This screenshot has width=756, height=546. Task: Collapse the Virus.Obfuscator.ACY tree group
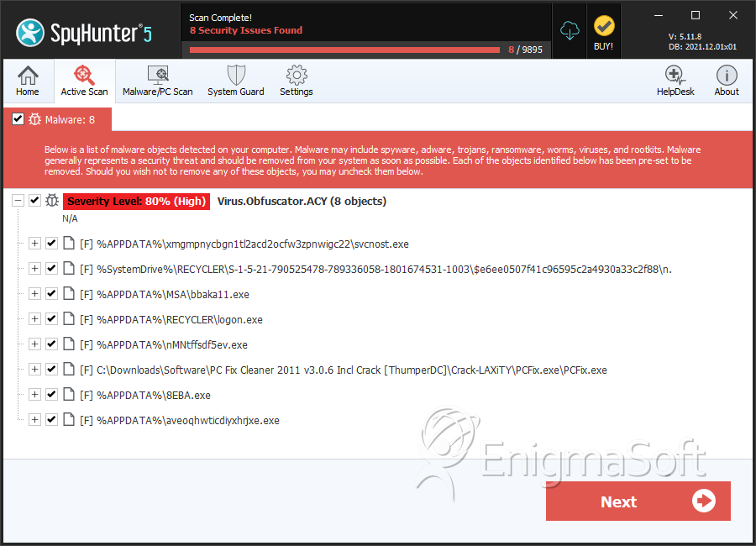18,201
